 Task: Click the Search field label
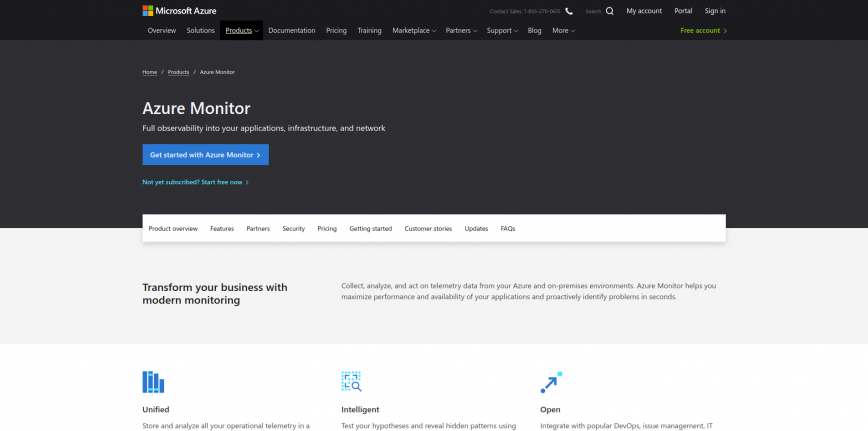(x=593, y=12)
